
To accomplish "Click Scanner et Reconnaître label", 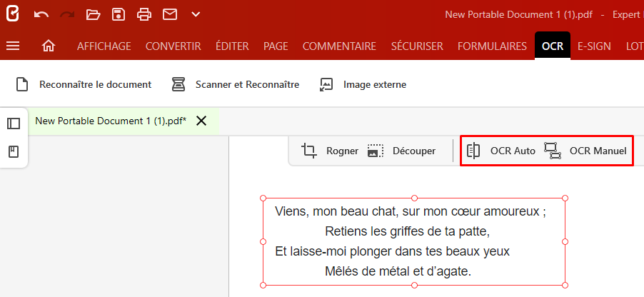I will (247, 85).
